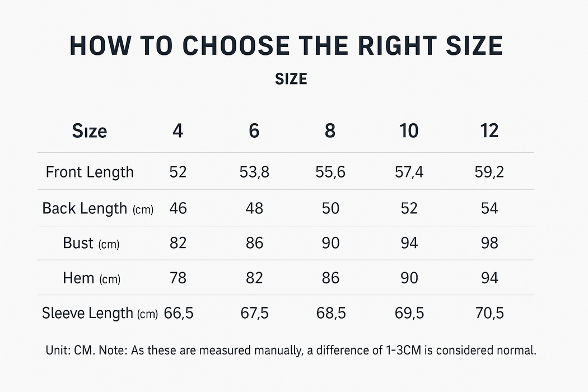Viewport: 588px width, 392px height.
Task: Select the size 6 column header
Action: (x=254, y=131)
